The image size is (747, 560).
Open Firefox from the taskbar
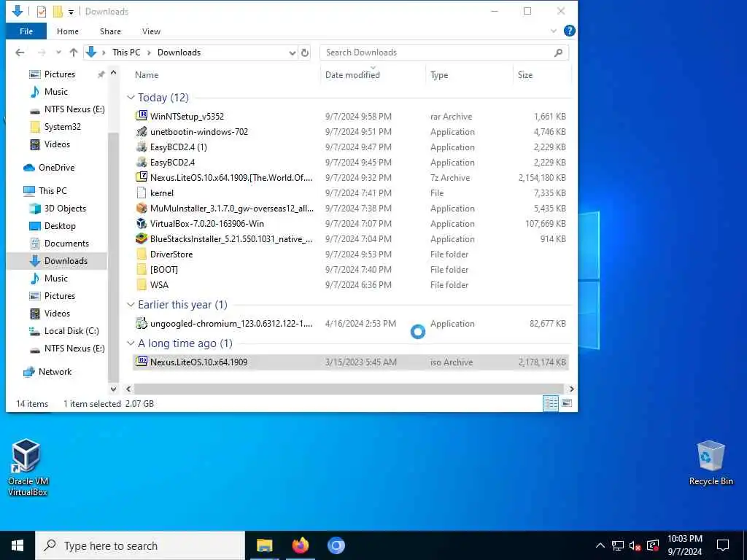pos(300,545)
